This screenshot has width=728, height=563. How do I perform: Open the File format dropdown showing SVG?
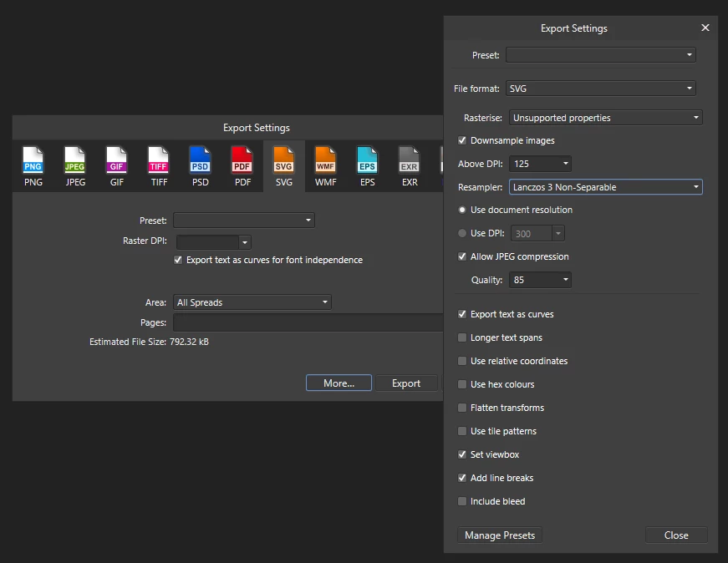click(600, 89)
